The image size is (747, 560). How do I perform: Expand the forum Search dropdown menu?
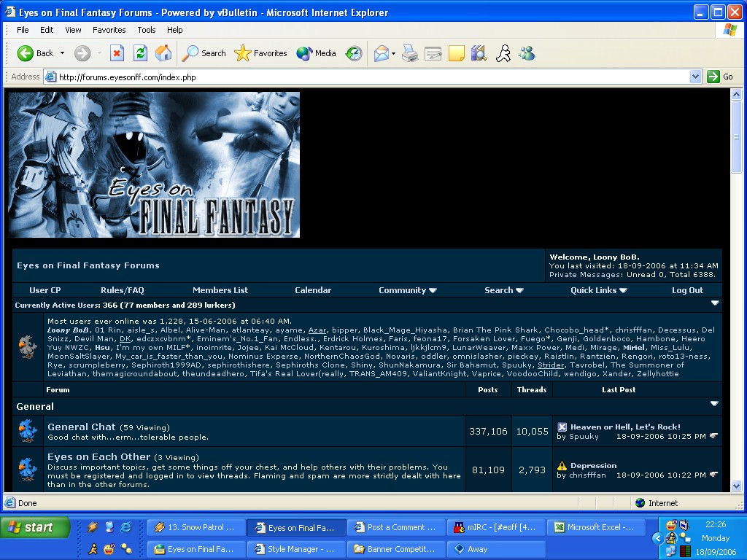503,290
